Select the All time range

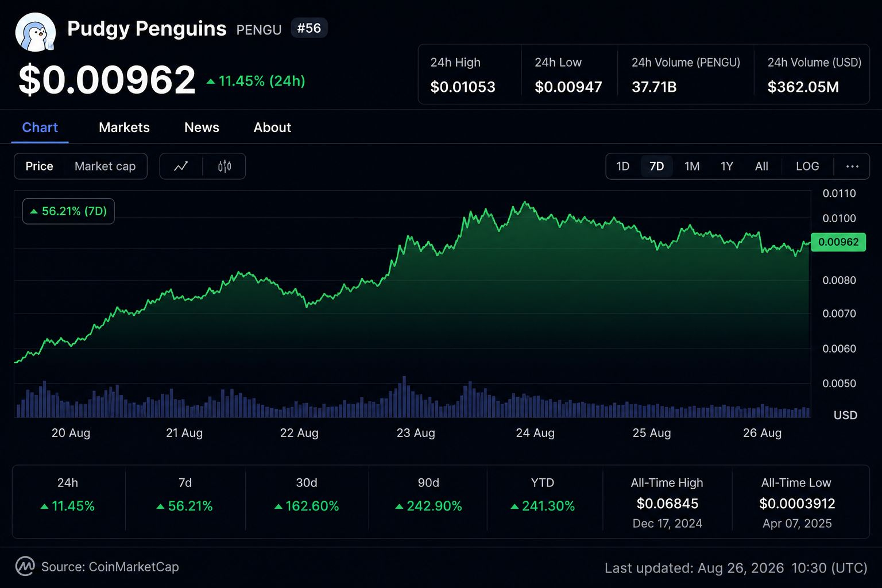[x=761, y=167]
